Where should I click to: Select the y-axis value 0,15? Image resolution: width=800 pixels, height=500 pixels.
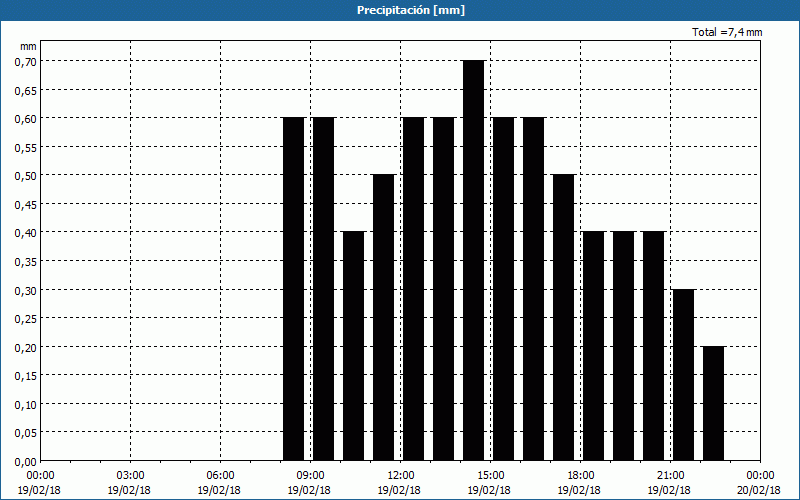tap(26, 376)
